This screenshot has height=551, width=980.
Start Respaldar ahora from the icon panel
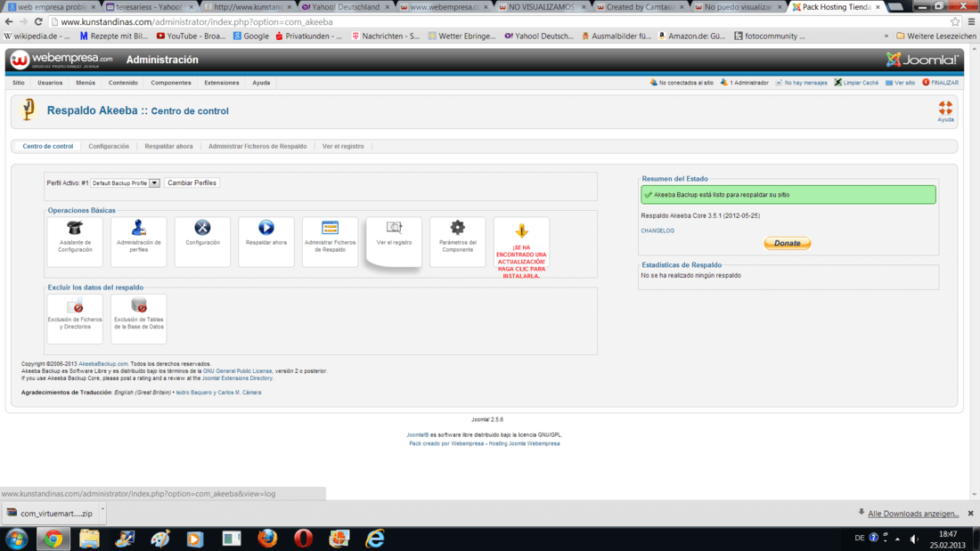coord(266,242)
